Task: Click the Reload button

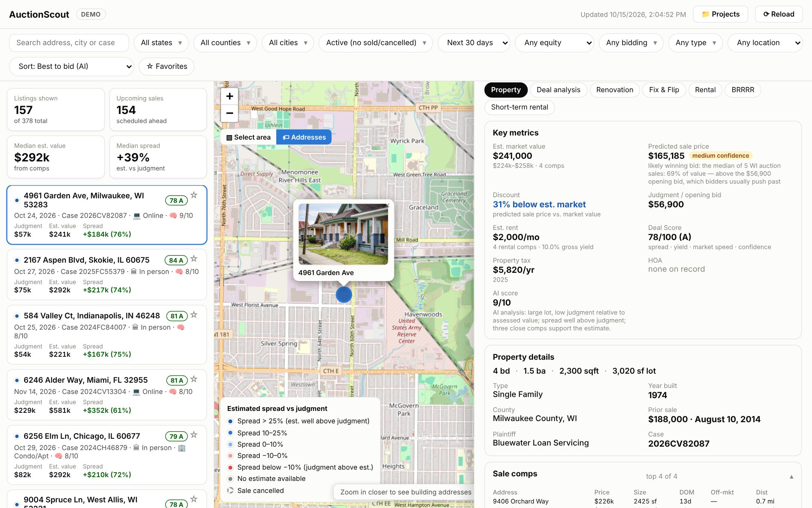Action: pos(779,14)
